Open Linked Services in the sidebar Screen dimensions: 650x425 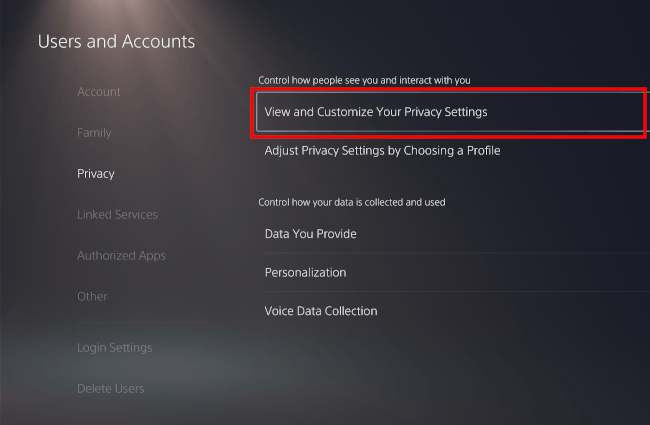click(117, 215)
